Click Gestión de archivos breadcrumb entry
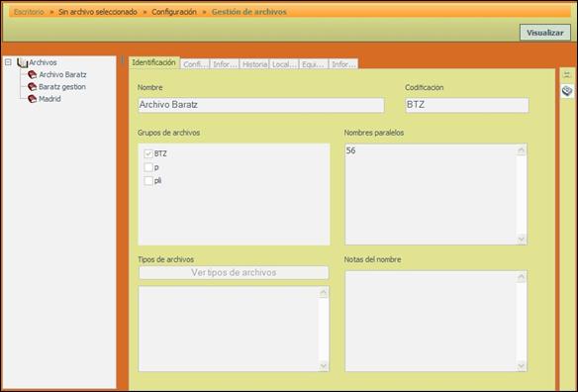The image size is (578, 392). point(248,12)
